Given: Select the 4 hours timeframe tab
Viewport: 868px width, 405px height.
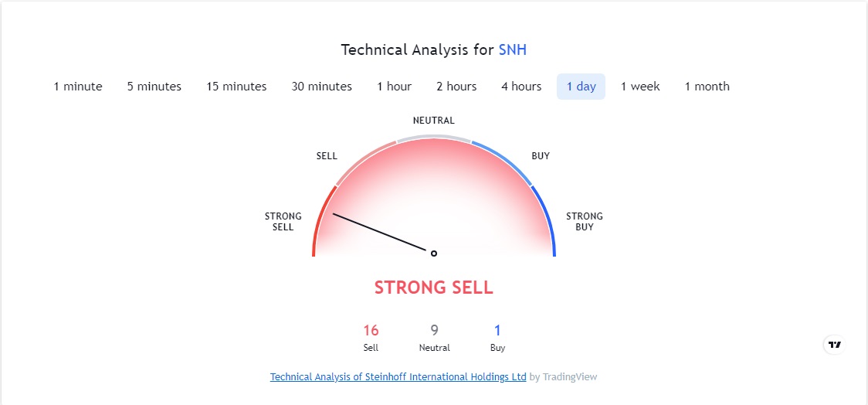Looking at the screenshot, I should pos(521,87).
